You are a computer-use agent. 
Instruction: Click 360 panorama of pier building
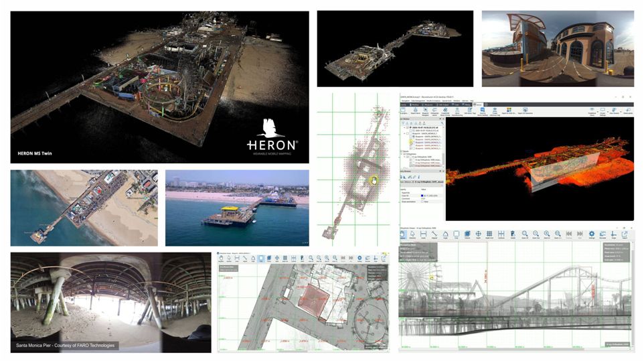pyautogui.click(x=558, y=48)
